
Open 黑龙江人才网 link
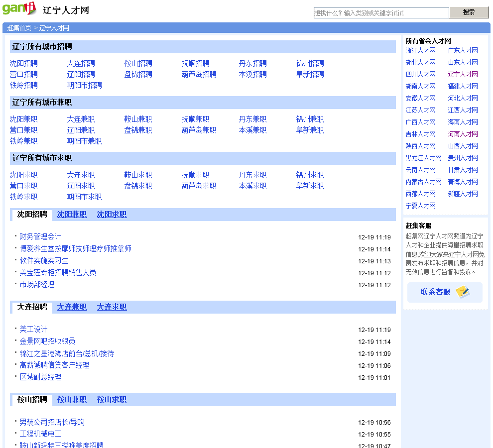click(x=423, y=158)
